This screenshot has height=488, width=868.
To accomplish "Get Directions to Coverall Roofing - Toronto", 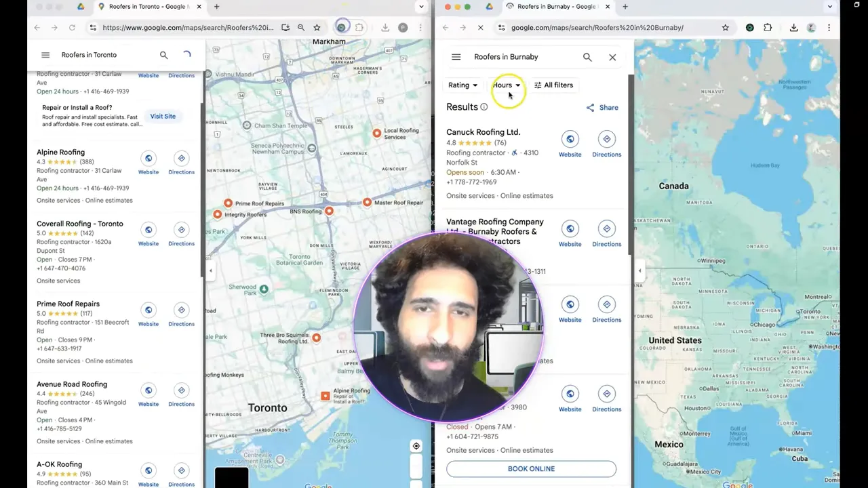I will [x=181, y=230].
